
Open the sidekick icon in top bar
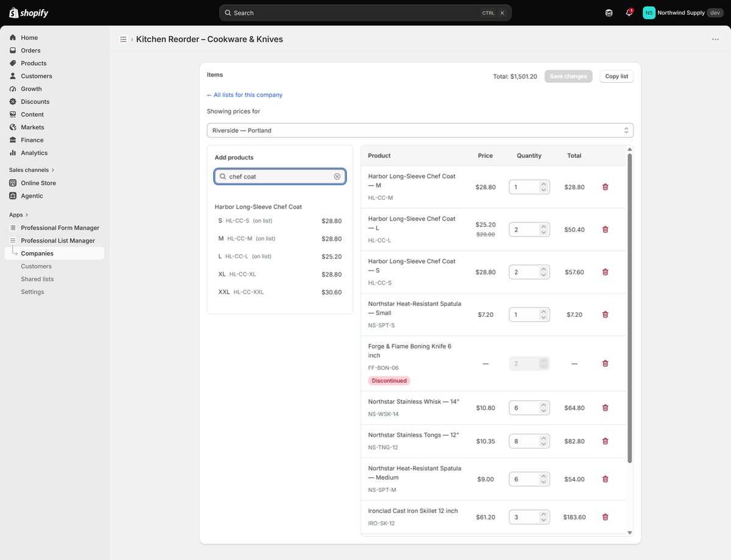click(609, 13)
